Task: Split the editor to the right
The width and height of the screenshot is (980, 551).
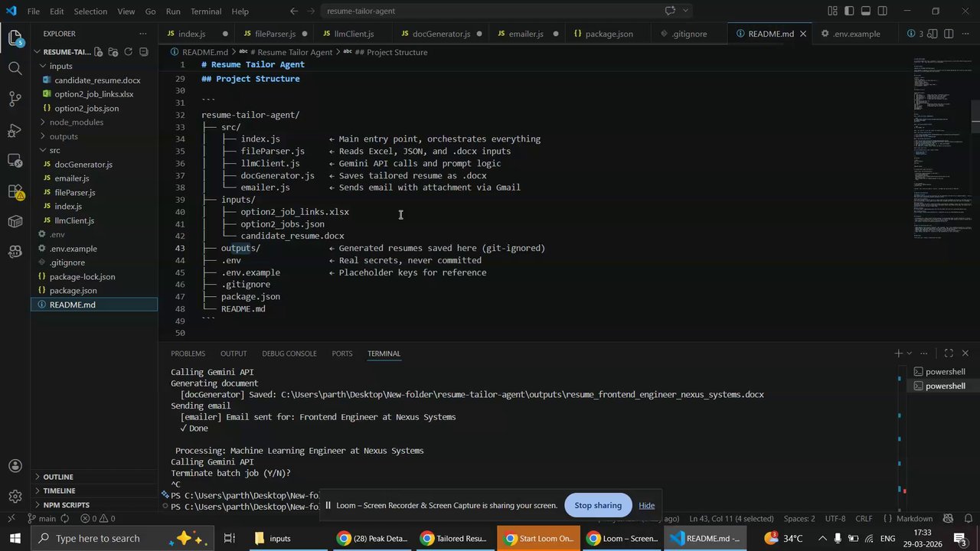Action: pos(949,34)
